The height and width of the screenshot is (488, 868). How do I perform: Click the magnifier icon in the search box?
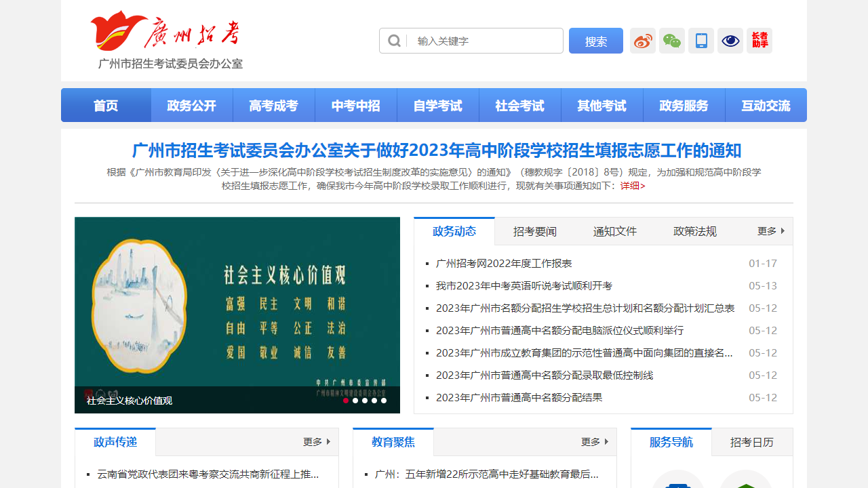click(394, 41)
